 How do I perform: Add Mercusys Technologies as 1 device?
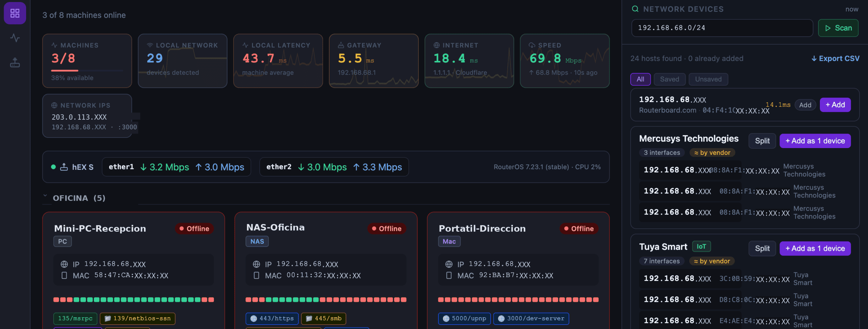[815, 141]
